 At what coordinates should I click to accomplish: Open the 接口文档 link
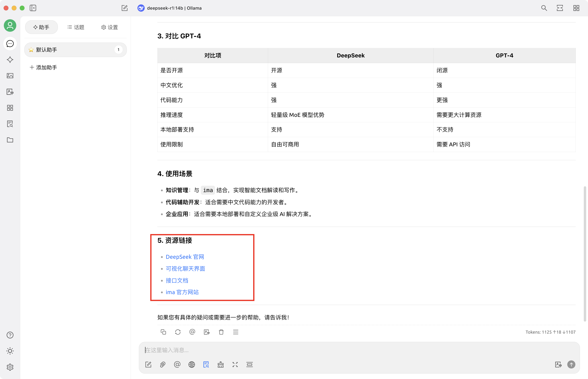point(177,281)
